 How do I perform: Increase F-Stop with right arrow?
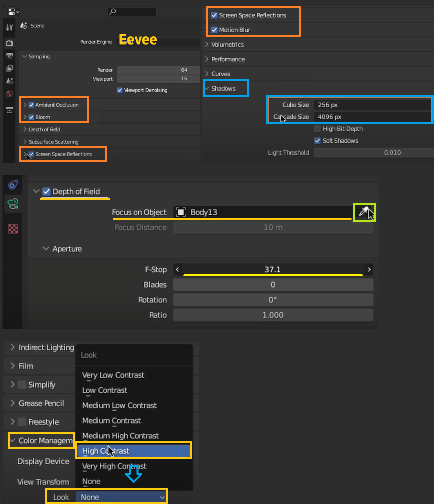pyautogui.click(x=369, y=269)
